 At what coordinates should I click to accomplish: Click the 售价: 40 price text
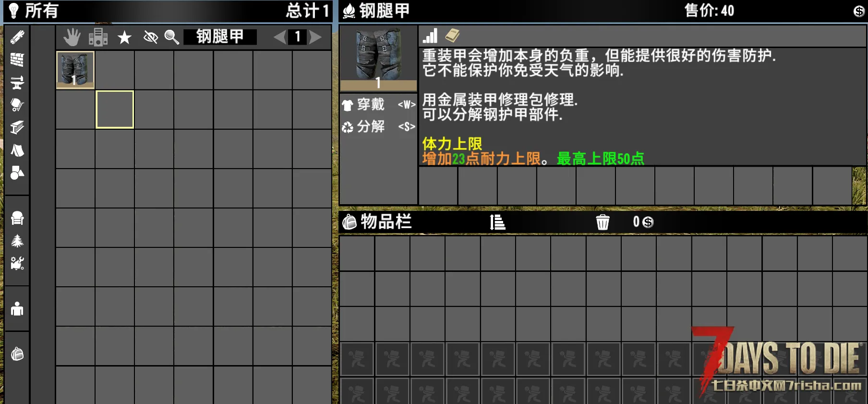pos(709,11)
